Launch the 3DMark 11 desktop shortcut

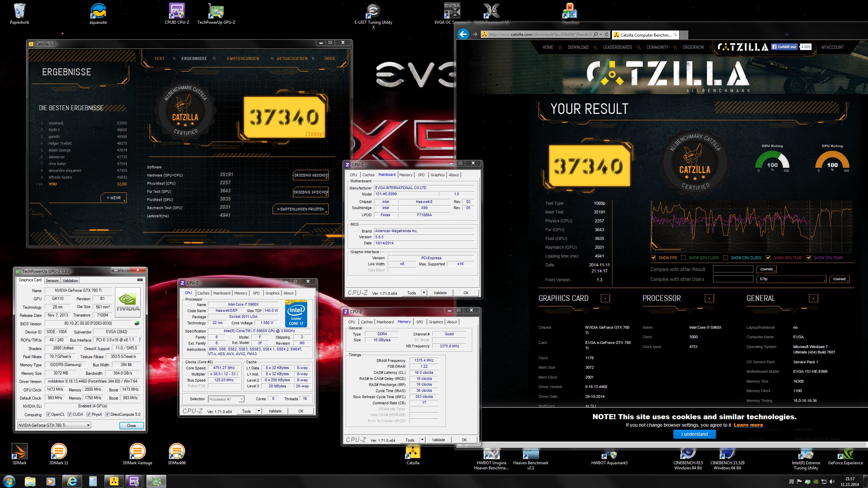(x=59, y=454)
